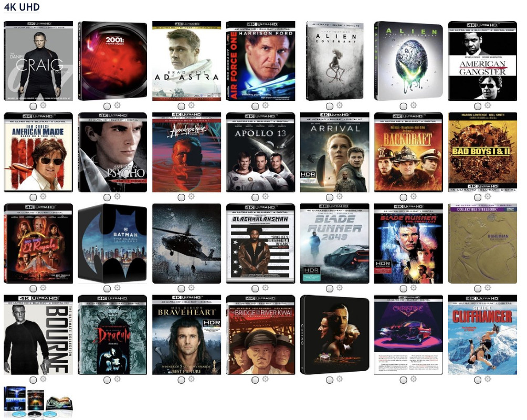Open the gear icon under Bad Times at El Royale
527x420 pixels.
point(43,288)
